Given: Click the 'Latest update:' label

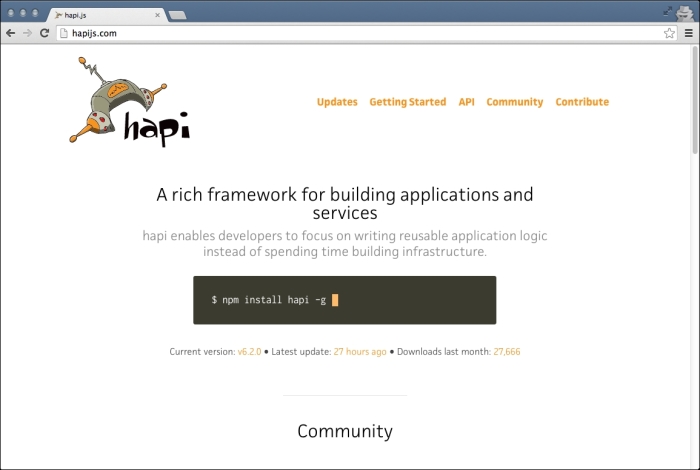Looking at the screenshot, I should [x=301, y=352].
